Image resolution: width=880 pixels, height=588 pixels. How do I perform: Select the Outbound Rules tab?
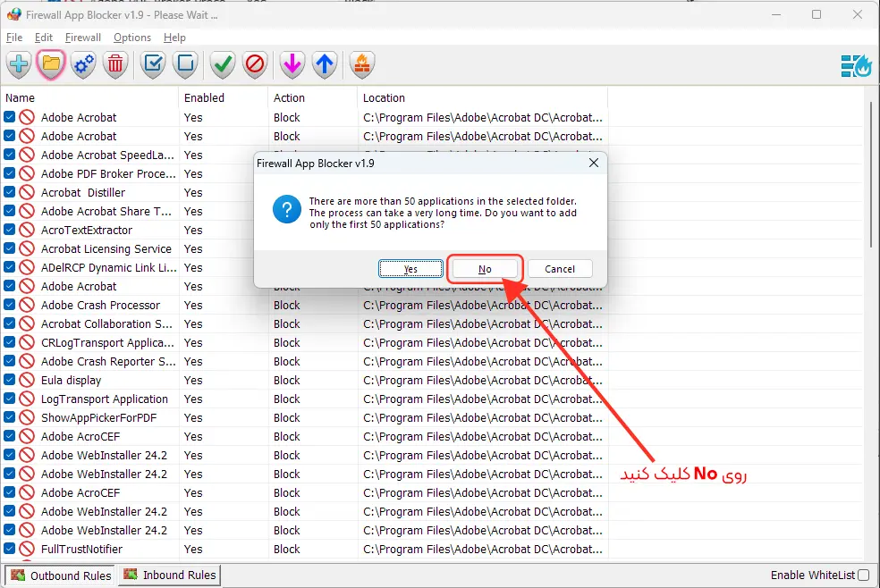(61, 575)
